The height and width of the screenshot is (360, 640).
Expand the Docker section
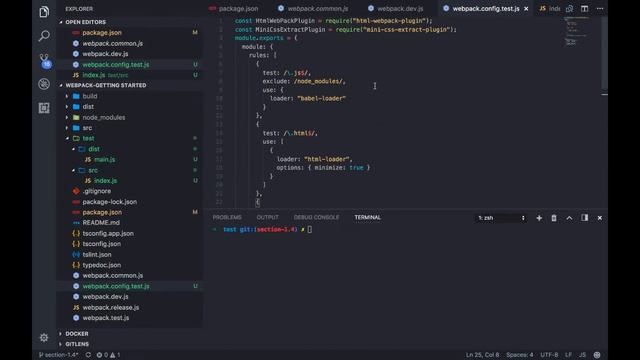[77, 334]
